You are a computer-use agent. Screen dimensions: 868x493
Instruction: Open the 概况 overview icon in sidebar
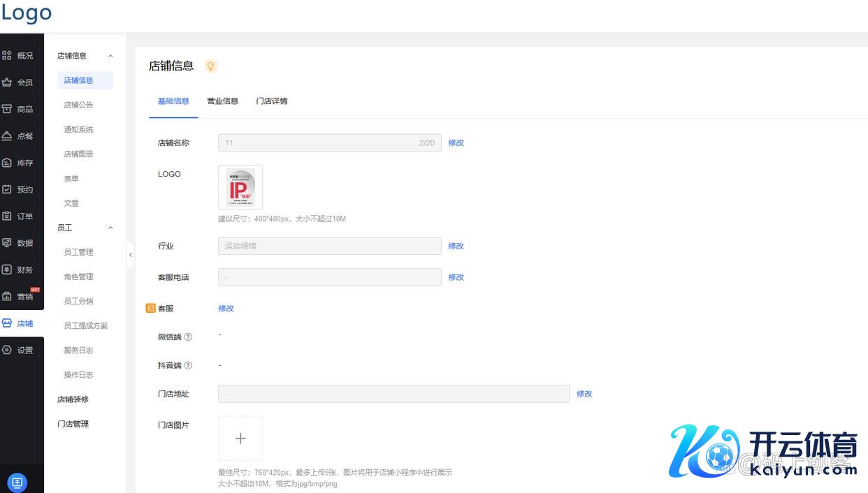pos(7,55)
